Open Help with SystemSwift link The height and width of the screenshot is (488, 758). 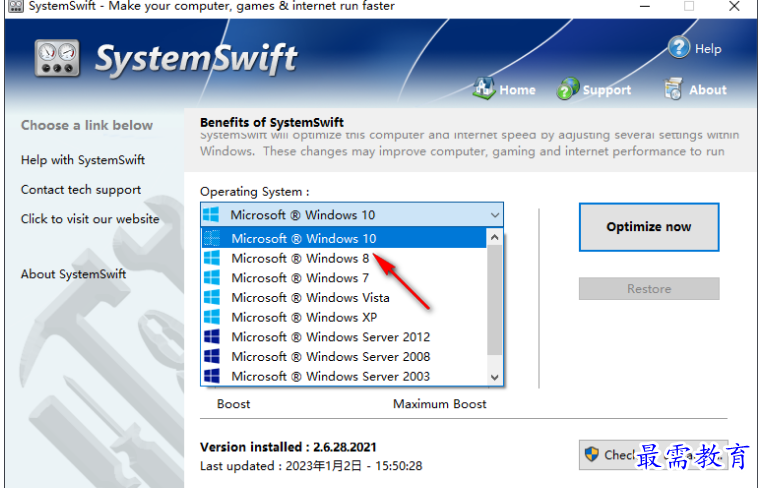[x=83, y=160]
